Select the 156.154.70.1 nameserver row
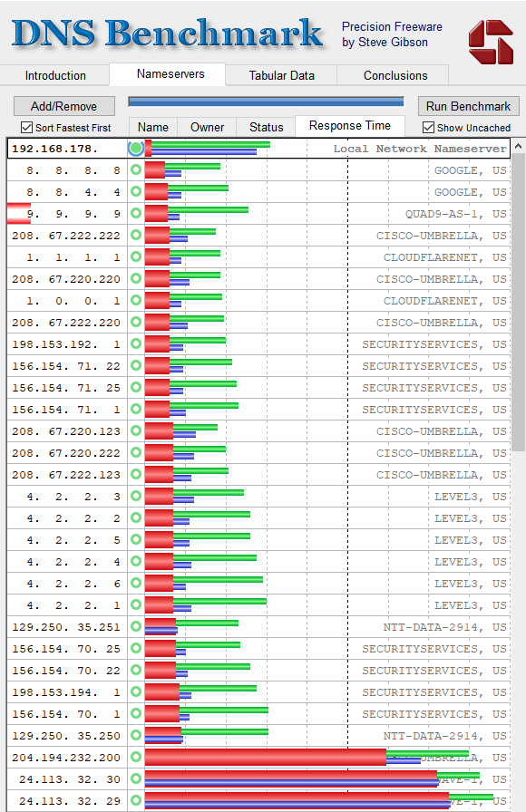This screenshot has width=526, height=812. (258, 713)
